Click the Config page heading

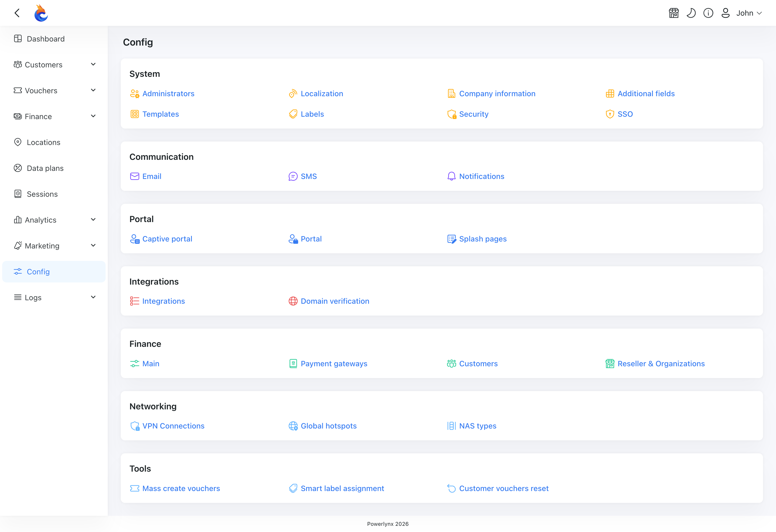pyautogui.click(x=138, y=42)
